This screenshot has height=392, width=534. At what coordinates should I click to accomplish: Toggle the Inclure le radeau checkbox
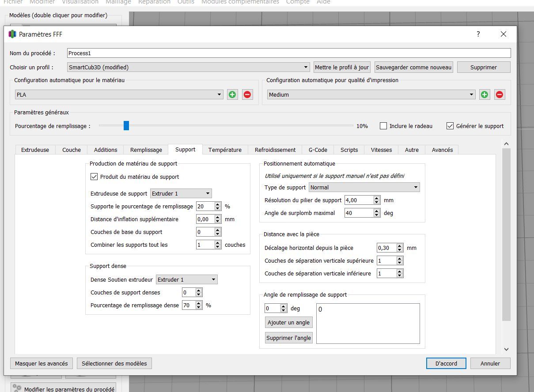click(383, 126)
